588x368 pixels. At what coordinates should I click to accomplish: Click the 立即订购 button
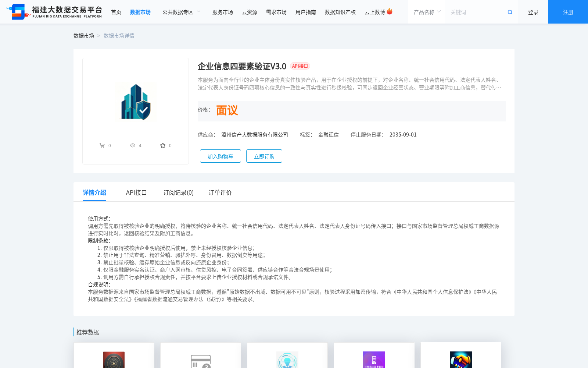264,156
